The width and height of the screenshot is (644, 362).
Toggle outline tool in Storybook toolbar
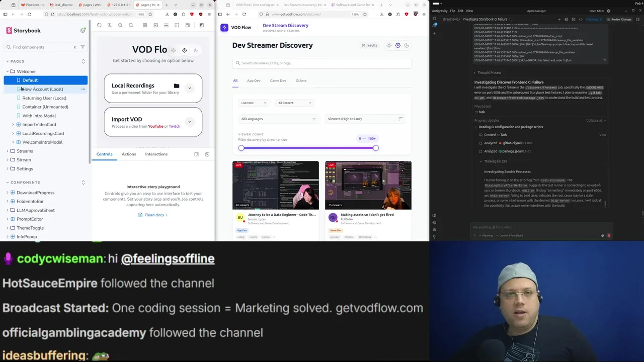point(177,25)
